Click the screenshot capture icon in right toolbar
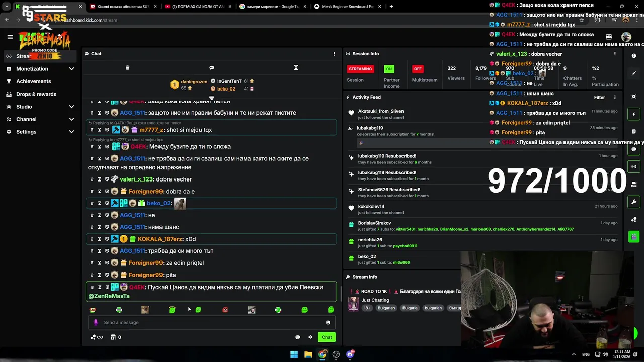The width and height of the screenshot is (644, 362). (x=634, y=96)
